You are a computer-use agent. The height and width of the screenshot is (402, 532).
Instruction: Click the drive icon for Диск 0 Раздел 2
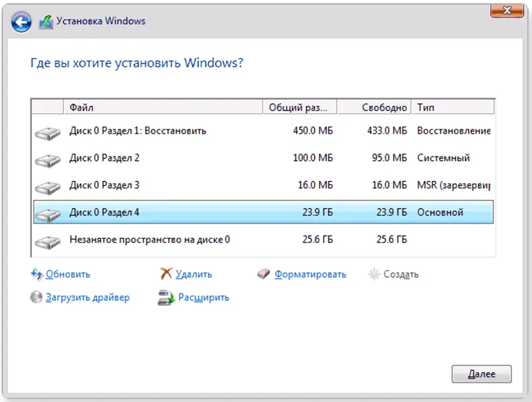click(x=46, y=160)
